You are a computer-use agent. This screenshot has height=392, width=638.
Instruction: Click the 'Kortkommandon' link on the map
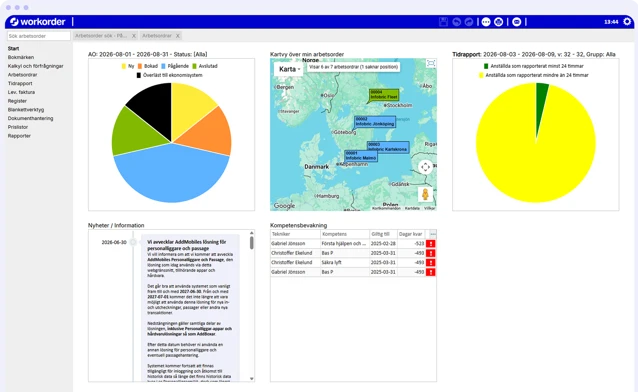tap(386, 208)
